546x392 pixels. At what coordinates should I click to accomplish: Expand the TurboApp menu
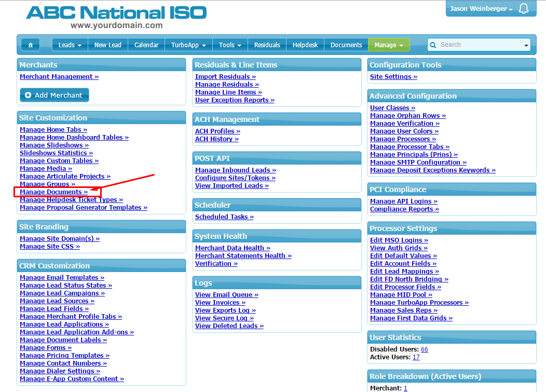(188, 45)
